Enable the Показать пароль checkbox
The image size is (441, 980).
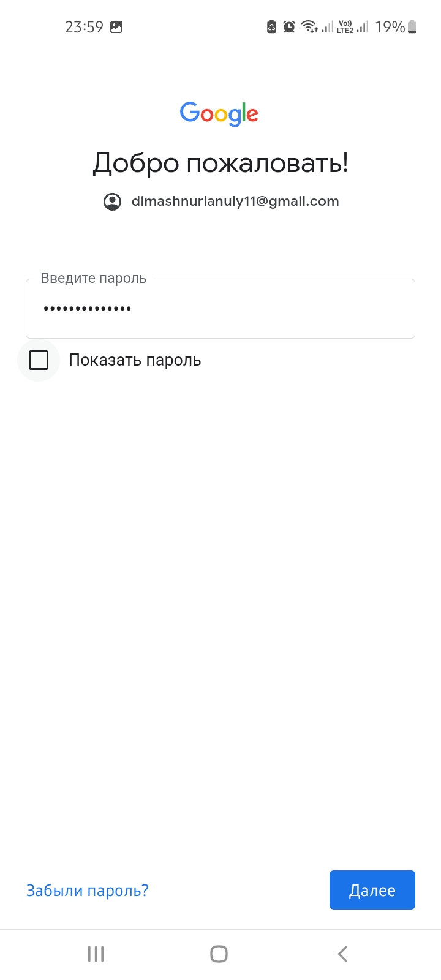[39, 360]
